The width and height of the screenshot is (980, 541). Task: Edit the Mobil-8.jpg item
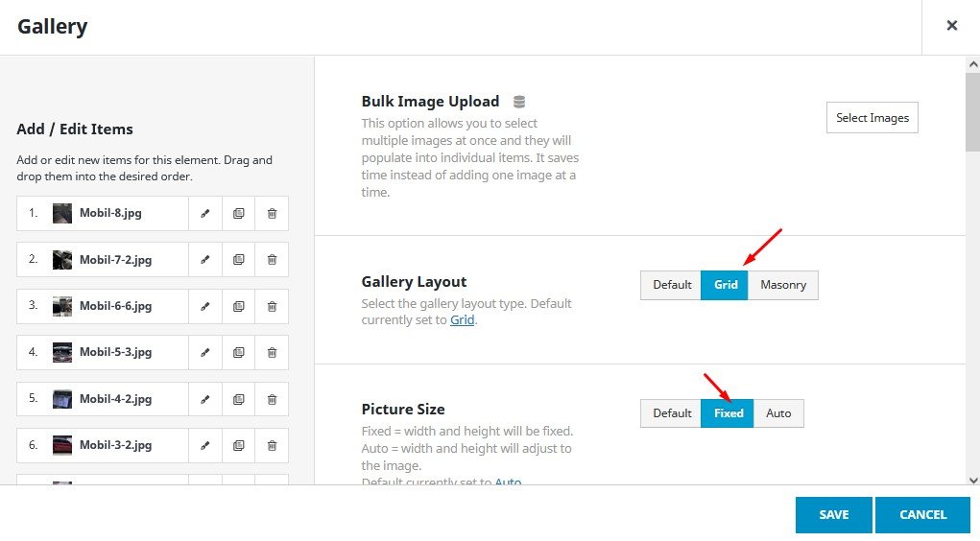[204, 213]
